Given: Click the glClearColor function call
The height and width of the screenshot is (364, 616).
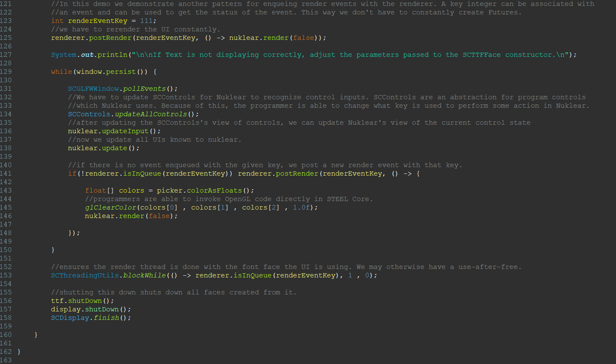Looking at the screenshot, I should coord(110,207).
